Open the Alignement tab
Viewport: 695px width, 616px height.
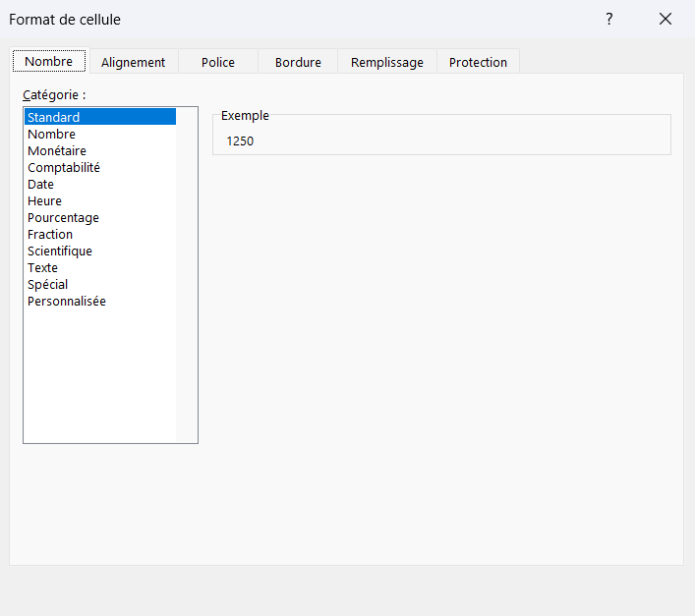[134, 62]
